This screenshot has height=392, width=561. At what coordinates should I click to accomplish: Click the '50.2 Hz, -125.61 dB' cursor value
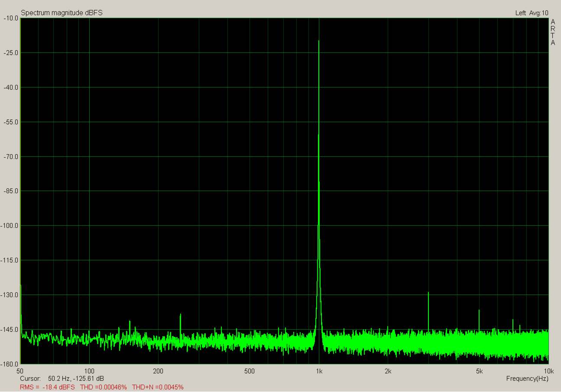pyautogui.click(x=76, y=379)
